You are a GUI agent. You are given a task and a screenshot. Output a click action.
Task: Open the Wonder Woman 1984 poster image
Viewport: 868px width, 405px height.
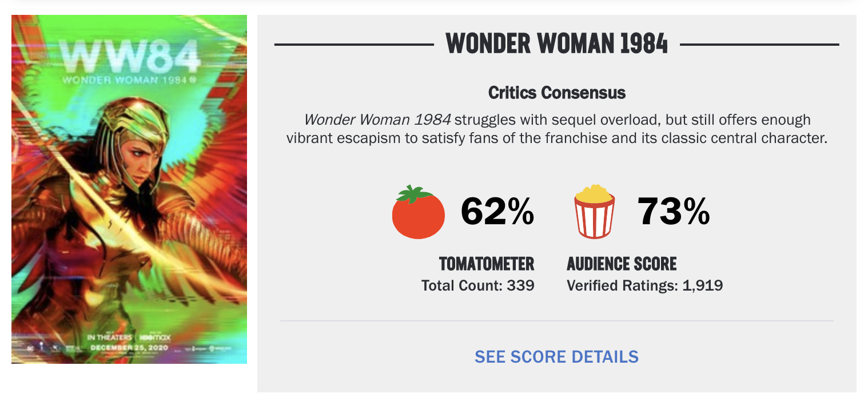129,189
